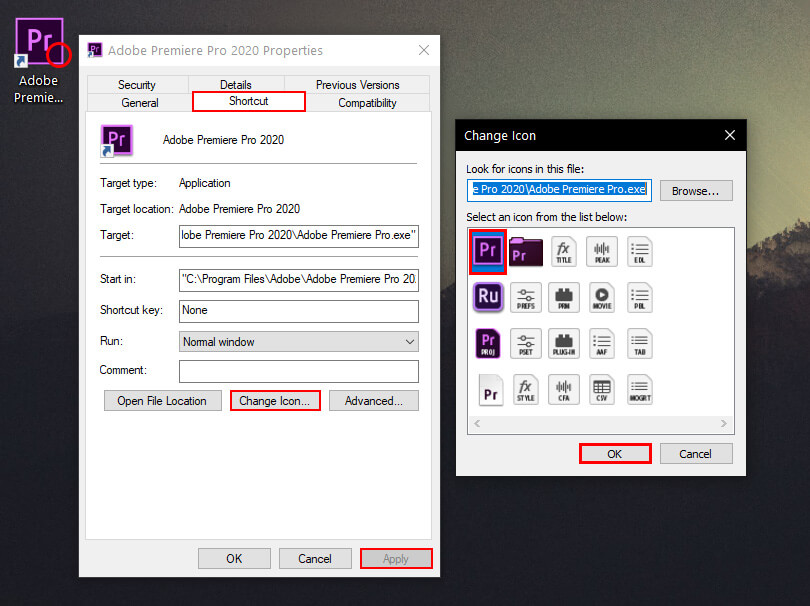Select the Pr folder icon
810x606 pixels.
pos(526,251)
